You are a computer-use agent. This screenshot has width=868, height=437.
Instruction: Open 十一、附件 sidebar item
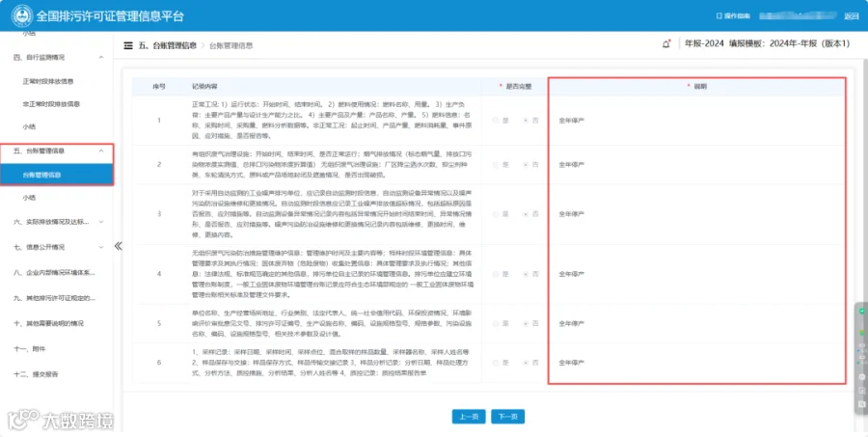[29, 349]
